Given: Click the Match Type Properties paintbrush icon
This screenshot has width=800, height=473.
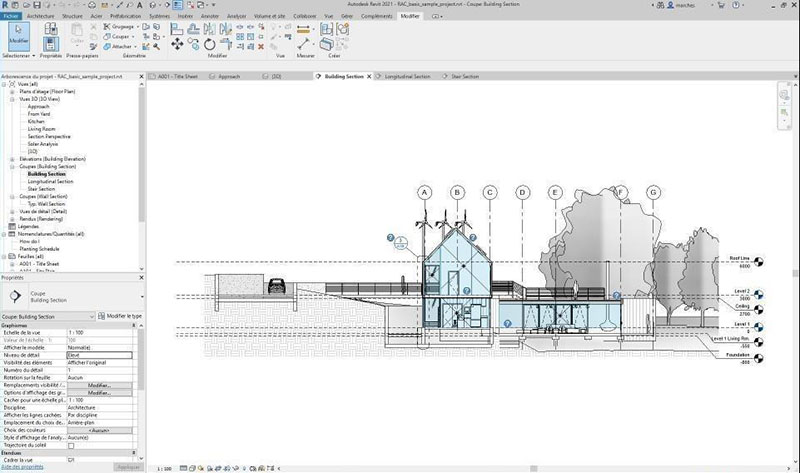Looking at the screenshot, I should coord(93,46).
